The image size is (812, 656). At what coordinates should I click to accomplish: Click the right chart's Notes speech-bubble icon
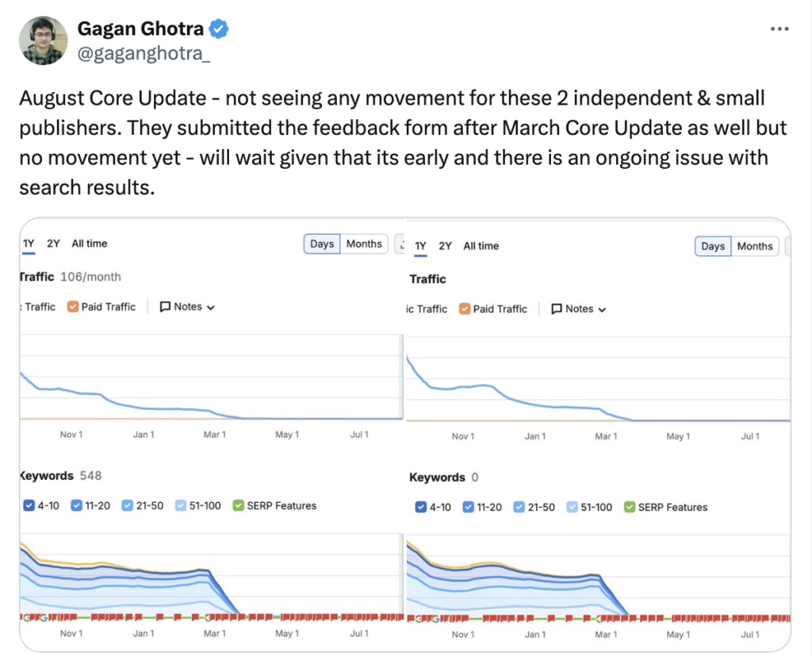pos(557,309)
